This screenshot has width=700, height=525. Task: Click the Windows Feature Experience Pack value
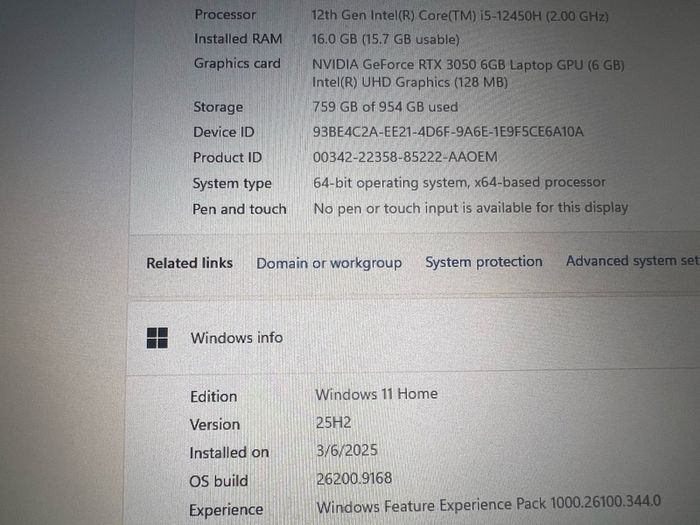(x=488, y=504)
